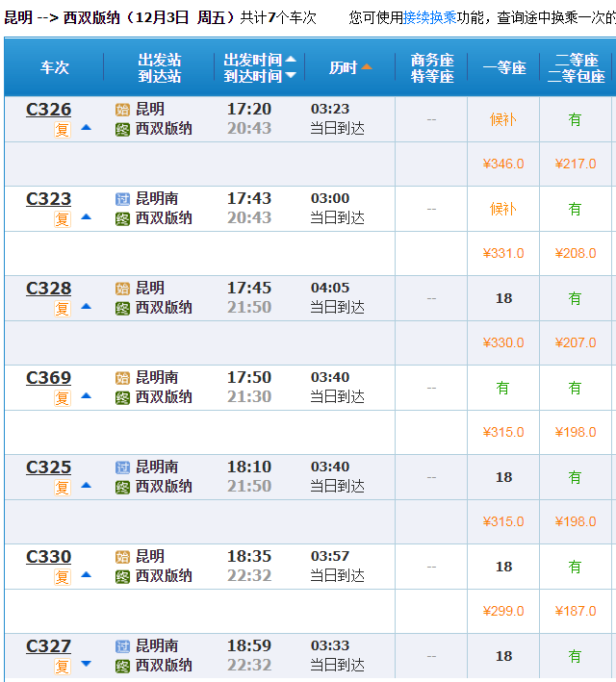Click the ¥187.0 second-class price
The height and width of the screenshot is (682, 616).
pyautogui.click(x=576, y=611)
